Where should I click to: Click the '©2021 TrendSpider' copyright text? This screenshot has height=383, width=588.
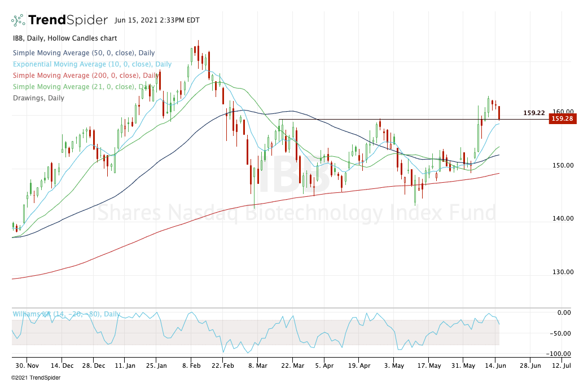(x=36, y=378)
